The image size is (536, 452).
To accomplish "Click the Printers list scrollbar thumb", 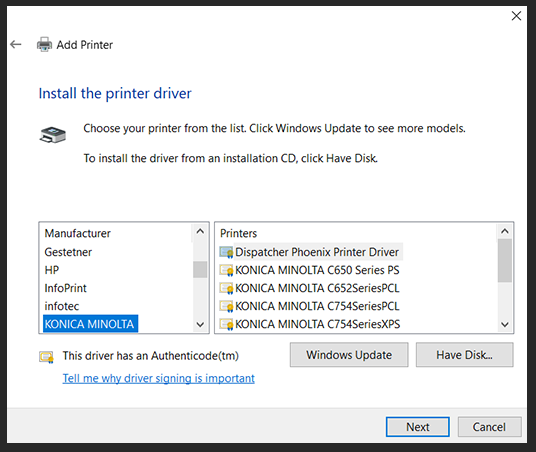I will (505, 261).
